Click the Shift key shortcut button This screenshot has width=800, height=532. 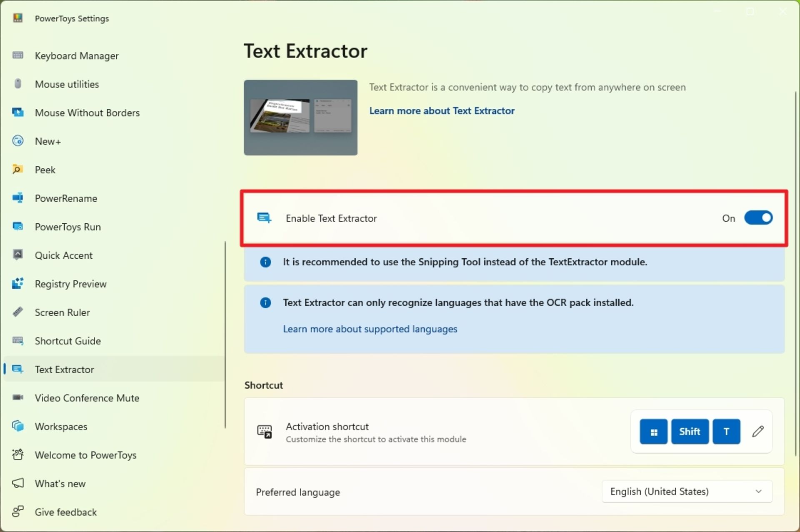point(690,432)
